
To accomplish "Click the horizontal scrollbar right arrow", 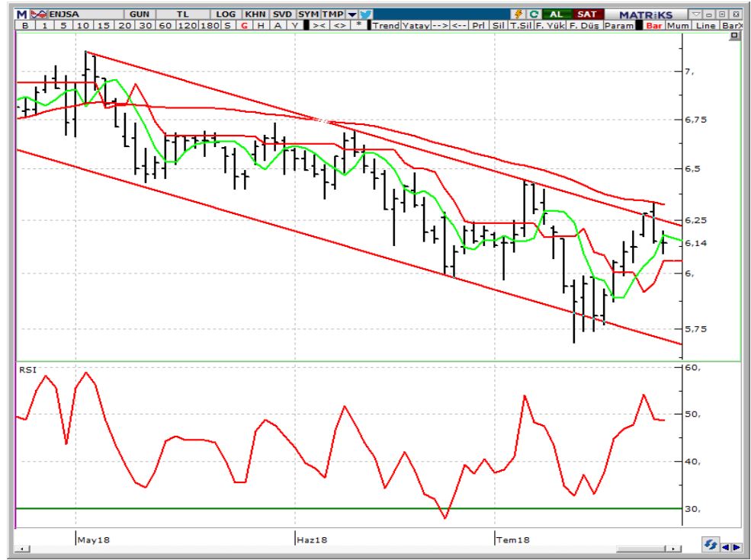I will pos(674,549).
